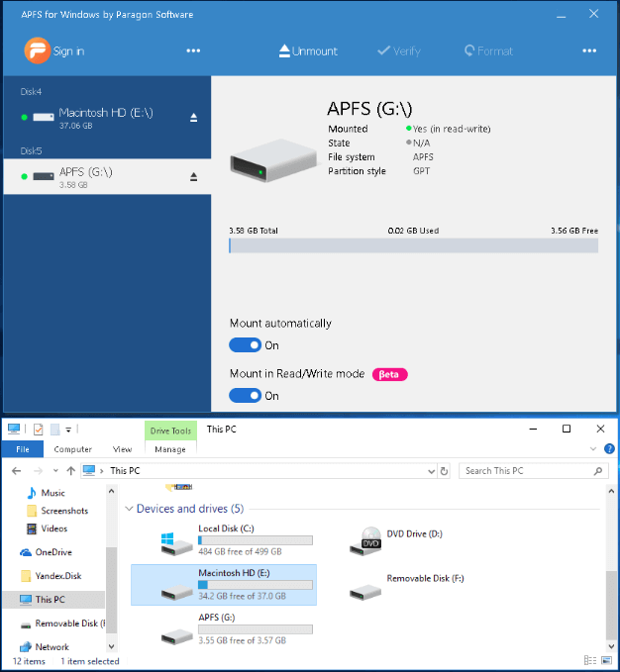
Task: Disable Mount in Read/Write mode toggle
Action: (x=245, y=396)
